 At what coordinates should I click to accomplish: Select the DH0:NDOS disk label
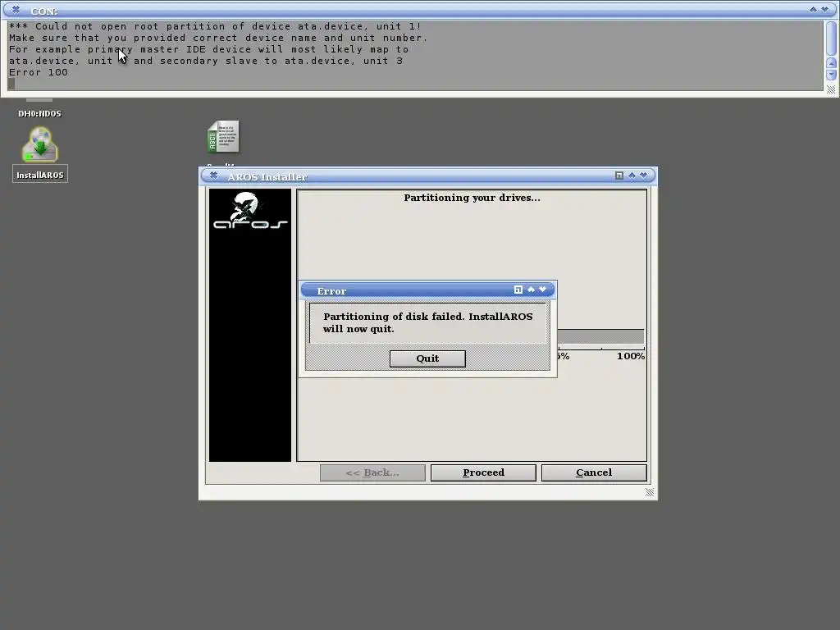coord(39,113)
